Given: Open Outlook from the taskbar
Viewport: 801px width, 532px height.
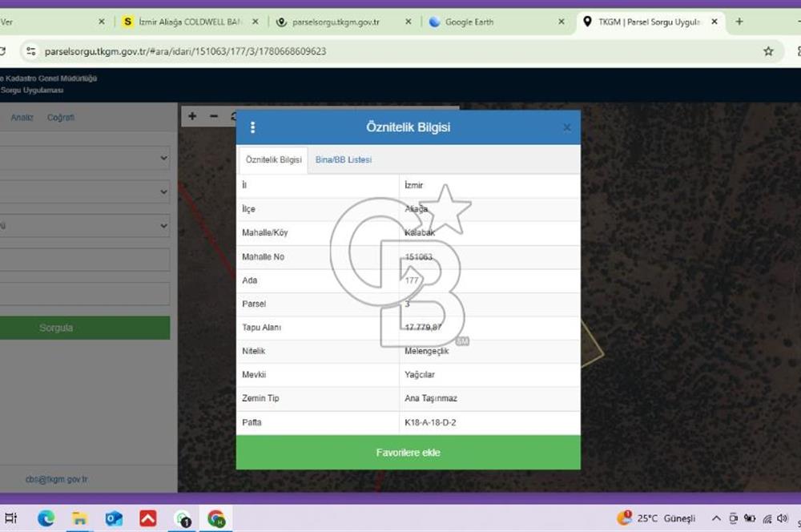Looking at the screenshot, I should click(x=114, y=518).
